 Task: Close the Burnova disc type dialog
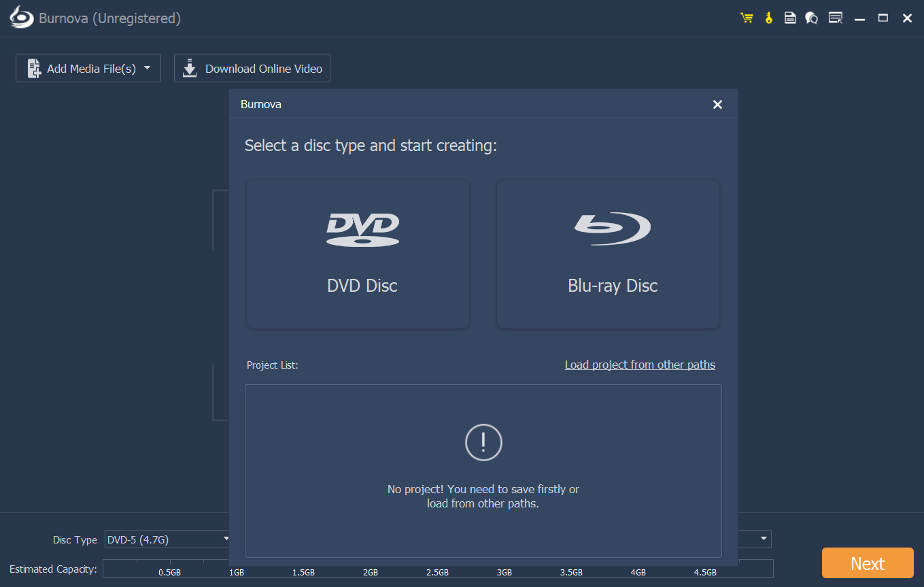click(717, 104)
